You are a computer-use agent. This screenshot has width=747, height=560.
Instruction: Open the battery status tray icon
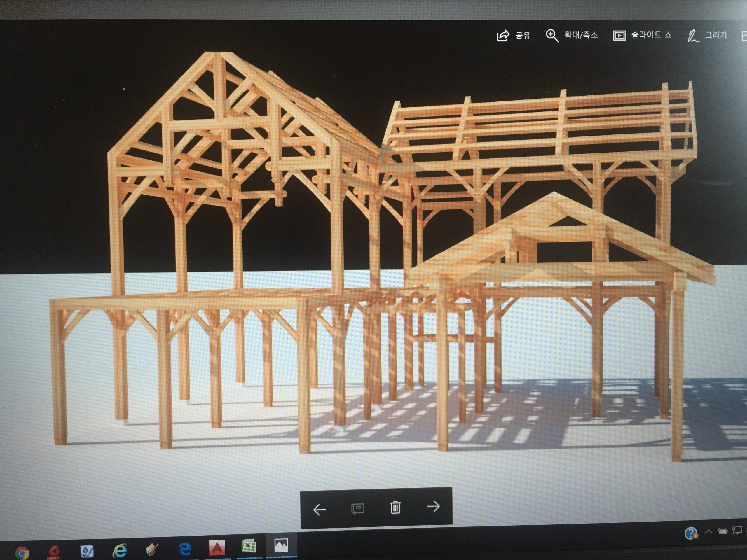coord(723,531)
